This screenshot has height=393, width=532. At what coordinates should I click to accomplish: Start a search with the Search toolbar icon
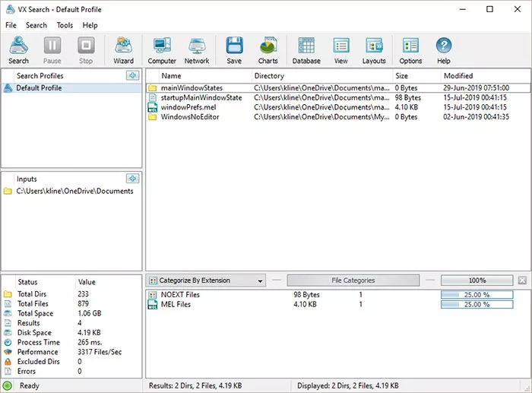[x=19, y=50]
